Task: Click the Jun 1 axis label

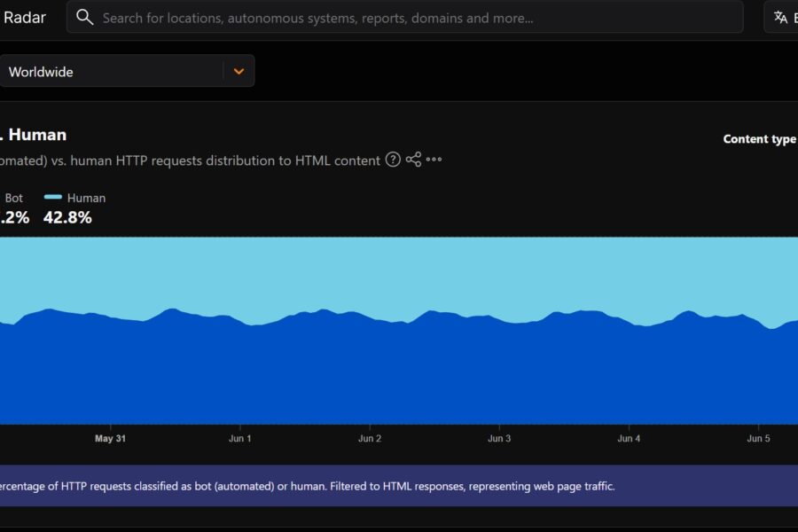Action: pyautogui.click(x=240, y=438)
